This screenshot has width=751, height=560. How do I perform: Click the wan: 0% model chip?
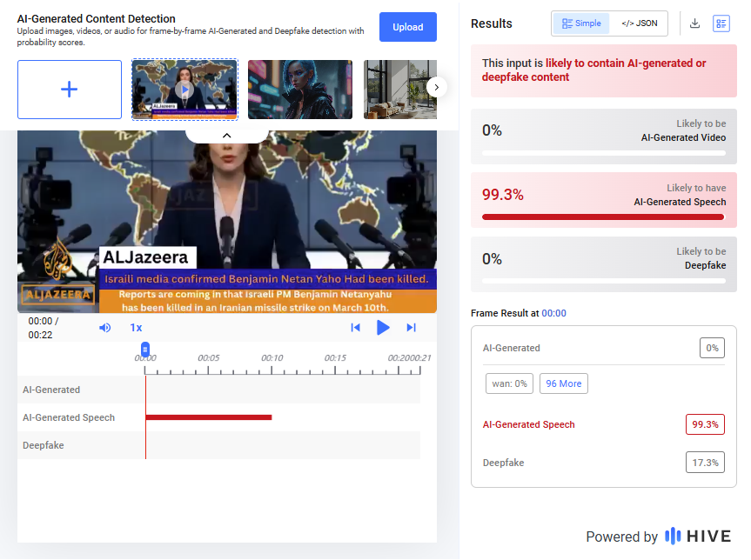click(509, 383)
